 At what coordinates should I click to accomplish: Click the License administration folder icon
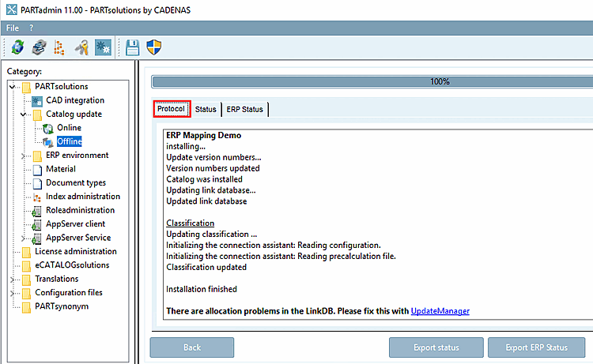coord(26,252)
